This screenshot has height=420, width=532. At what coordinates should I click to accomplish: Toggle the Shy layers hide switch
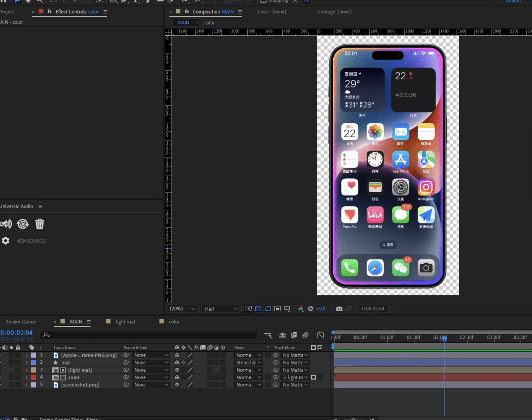[283, 335]
